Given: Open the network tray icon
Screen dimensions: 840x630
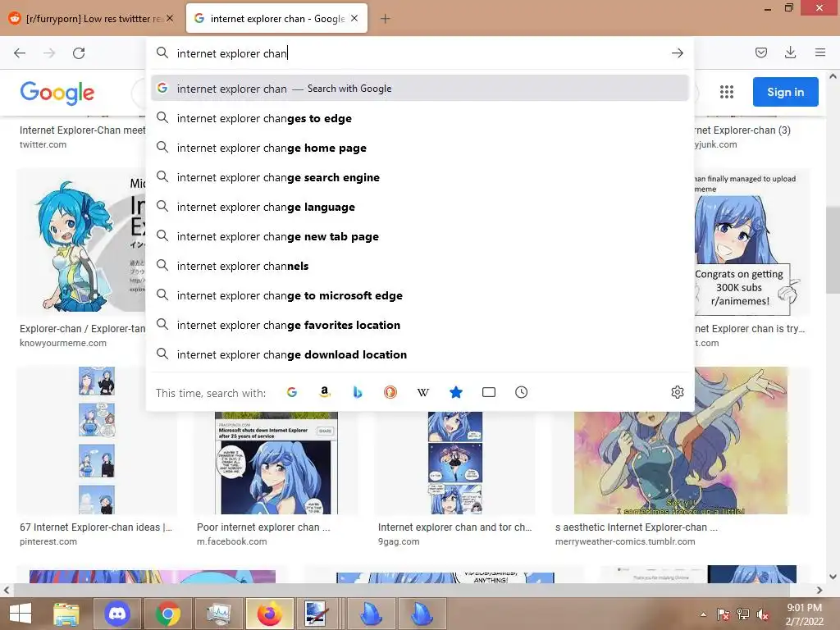Looking at the screenshot, I should click(743, 614).
